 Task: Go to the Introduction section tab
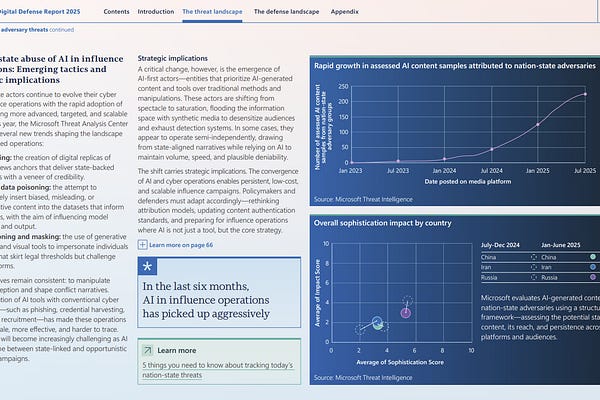click(156, 11)
